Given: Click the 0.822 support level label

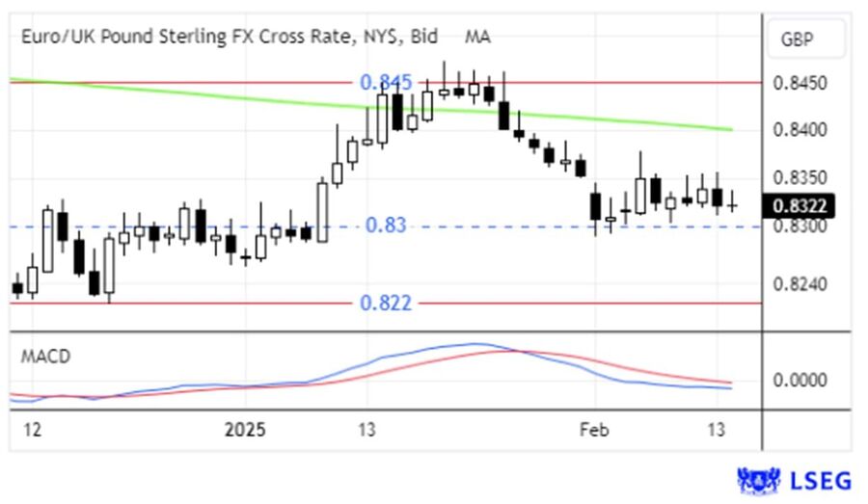Looking at the screenshot, I should (386, 303).
